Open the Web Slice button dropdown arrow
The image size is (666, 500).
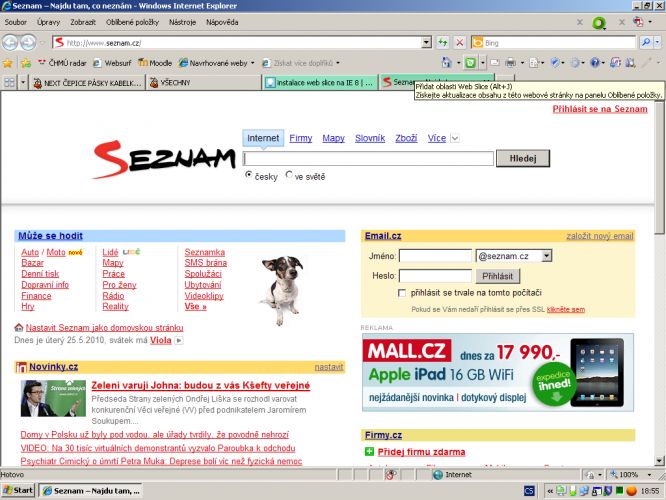[483, 63]
